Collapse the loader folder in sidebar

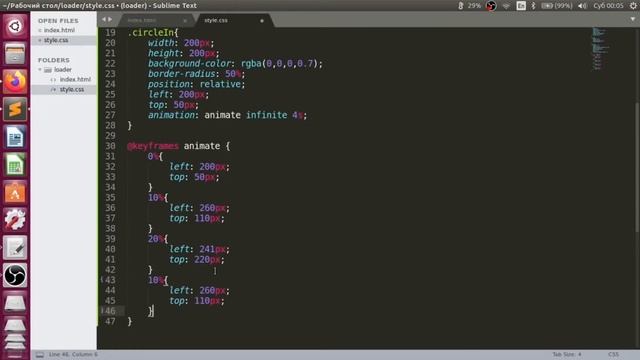point(40,70)
